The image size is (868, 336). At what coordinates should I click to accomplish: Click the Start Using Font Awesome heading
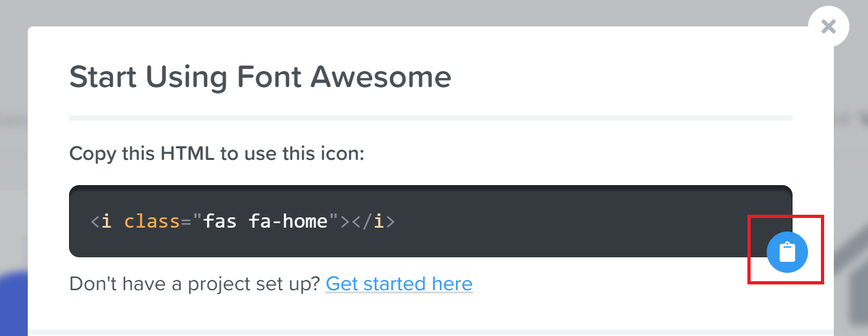[x=260, y=77]
